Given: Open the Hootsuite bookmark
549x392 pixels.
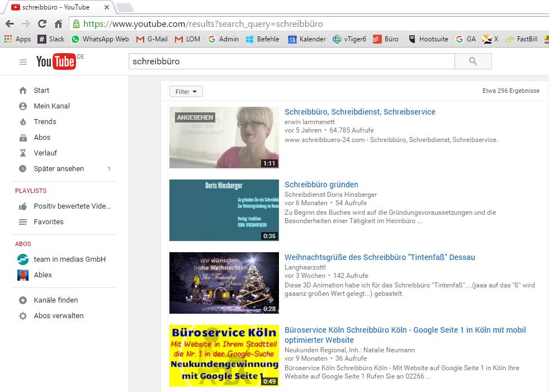Looking at the screenshot, I should tap(428, 39).
